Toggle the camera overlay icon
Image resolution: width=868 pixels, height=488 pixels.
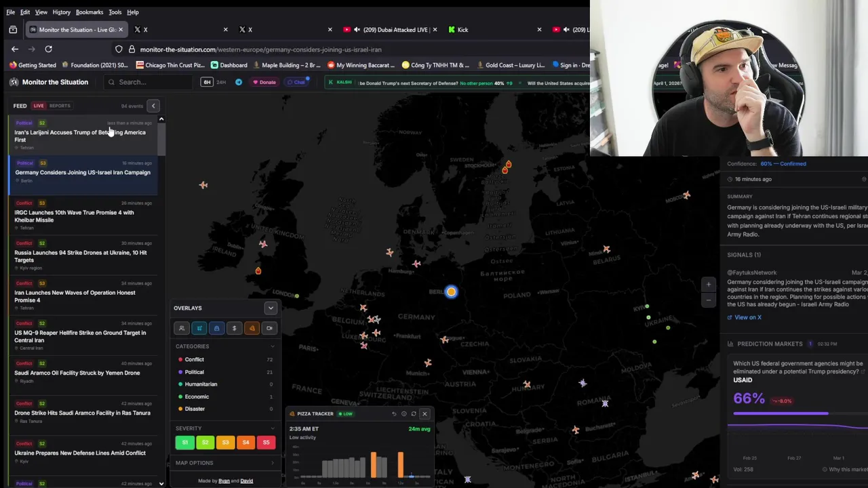pos(269,328)
